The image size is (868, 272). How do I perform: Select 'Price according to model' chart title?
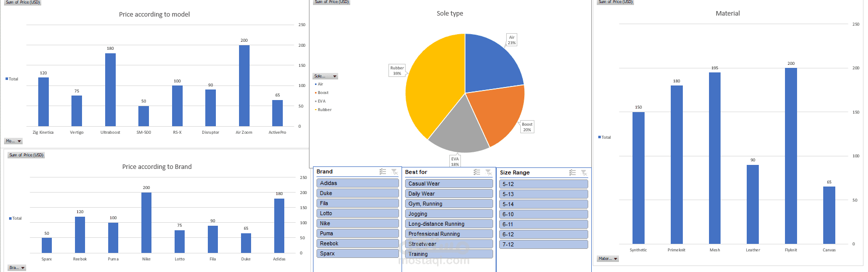[x=154, y=14]
